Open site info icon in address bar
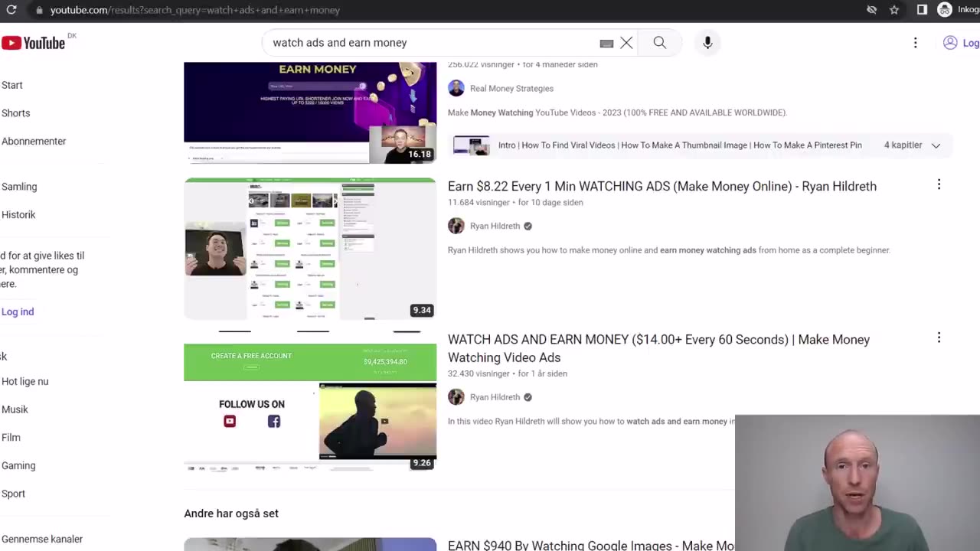Viewport: 980px width, 551px height. coord(38,10)
